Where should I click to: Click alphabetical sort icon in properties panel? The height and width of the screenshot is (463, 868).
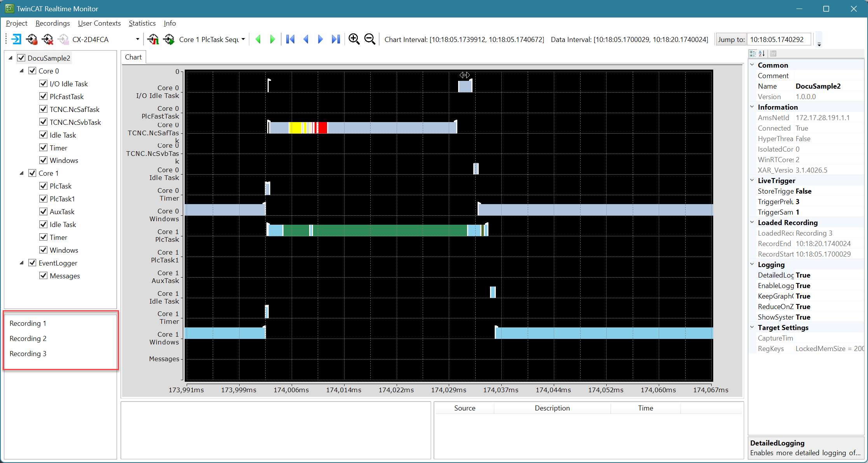[762, 53]
